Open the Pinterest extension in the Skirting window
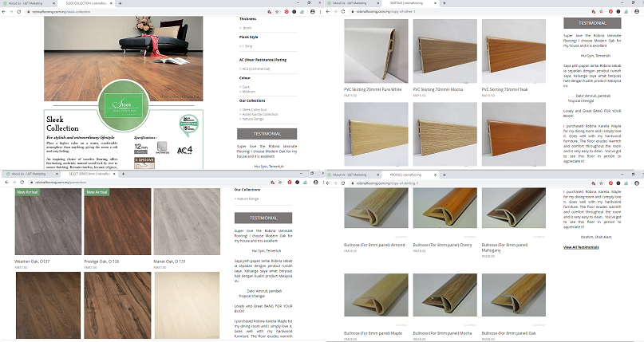 610,11
